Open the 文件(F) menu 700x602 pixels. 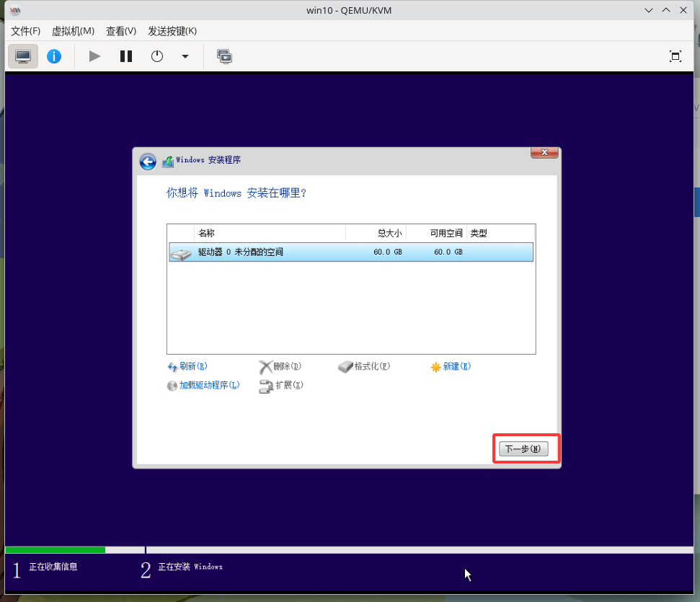tap(26, 31)
